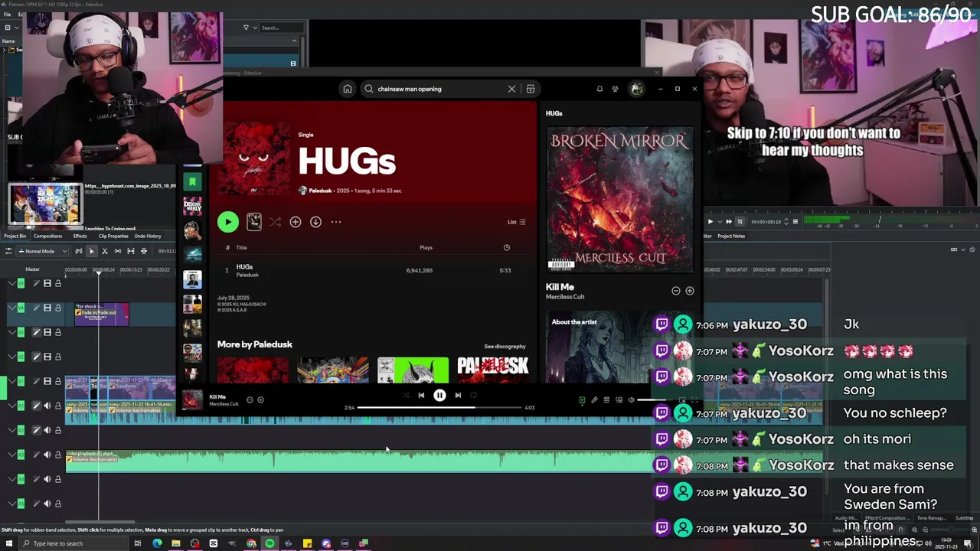
Task: Click the Kill Me title in side panel
Action: 560,287
